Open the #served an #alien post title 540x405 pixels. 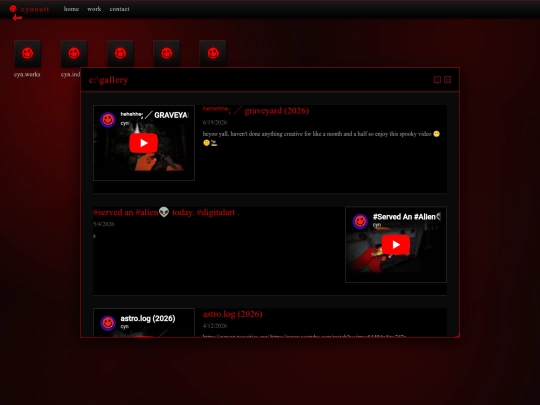(x=166, y=212)
